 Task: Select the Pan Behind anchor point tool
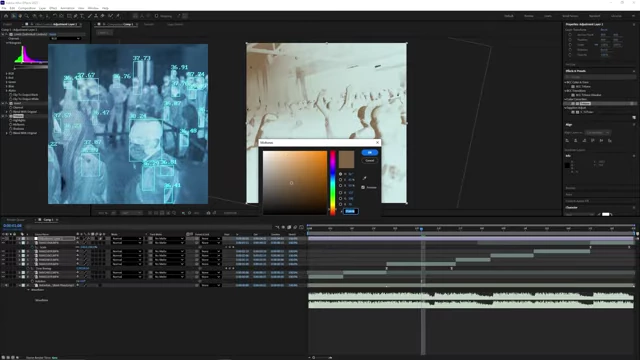pyautogui.click(x=61, y=16)
